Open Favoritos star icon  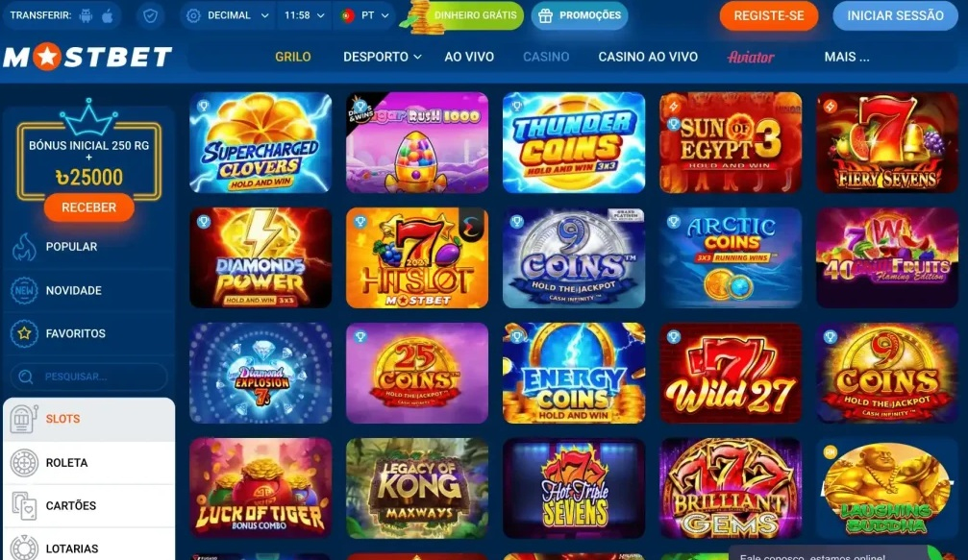(x=24, y=333)
